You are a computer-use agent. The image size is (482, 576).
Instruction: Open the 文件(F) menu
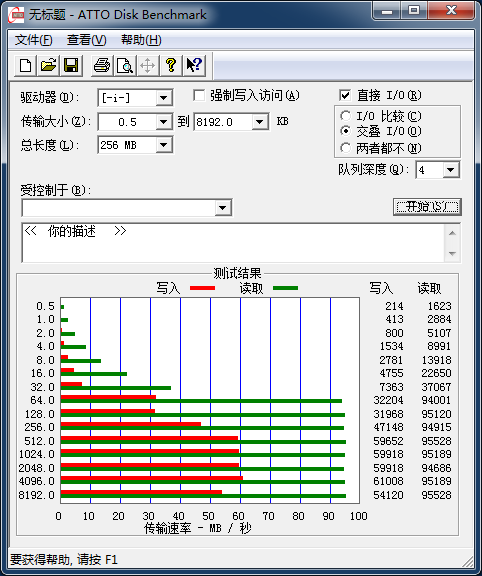pos(33,40)
